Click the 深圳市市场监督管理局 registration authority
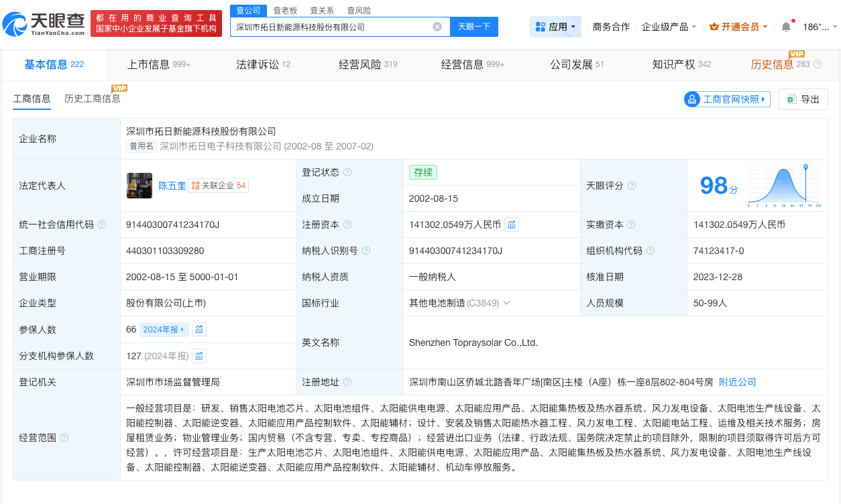 [173, 382]
